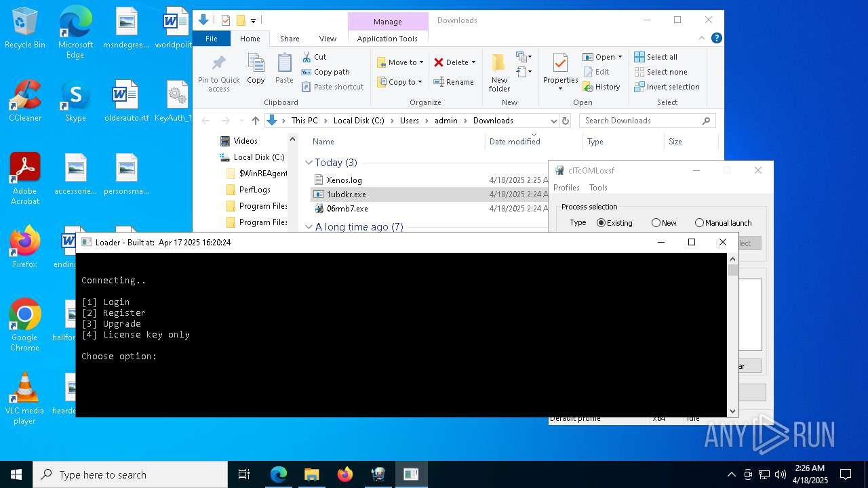Image resolution: width=868 pixels, height=488 pixels.
Task: Click Paste shortcut in ribbon
Action: point(332,87)
